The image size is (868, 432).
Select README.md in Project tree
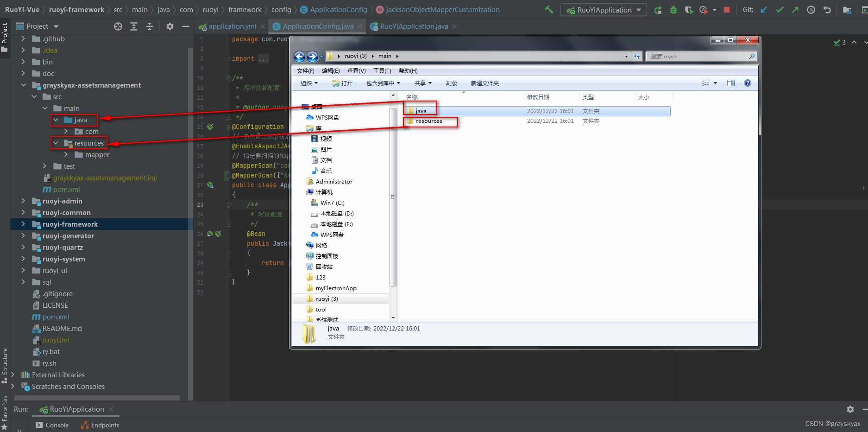pyautogui.click(x=62, y=328)
